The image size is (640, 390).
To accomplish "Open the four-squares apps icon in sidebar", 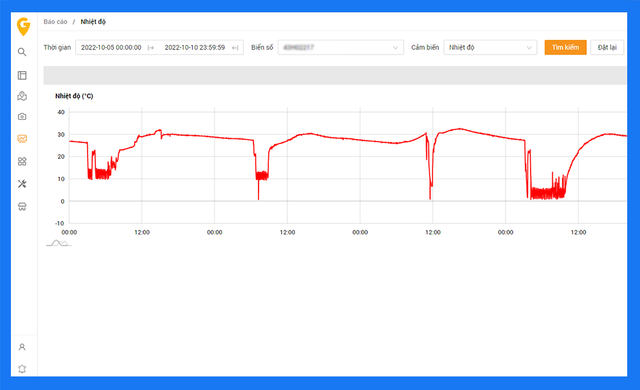I will (x=22, y=162).
